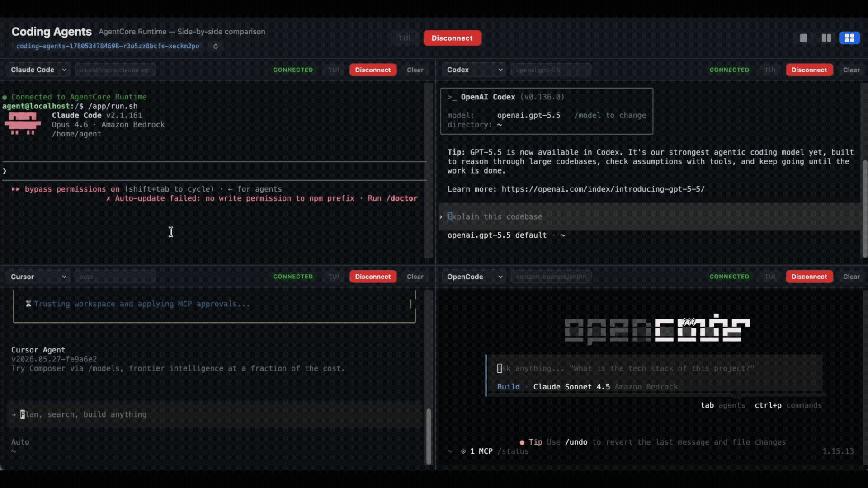The height and width of the screenshot is (488, 868).
Task: Clear the Cursor terminal
Action: click(x=415, y=277)
